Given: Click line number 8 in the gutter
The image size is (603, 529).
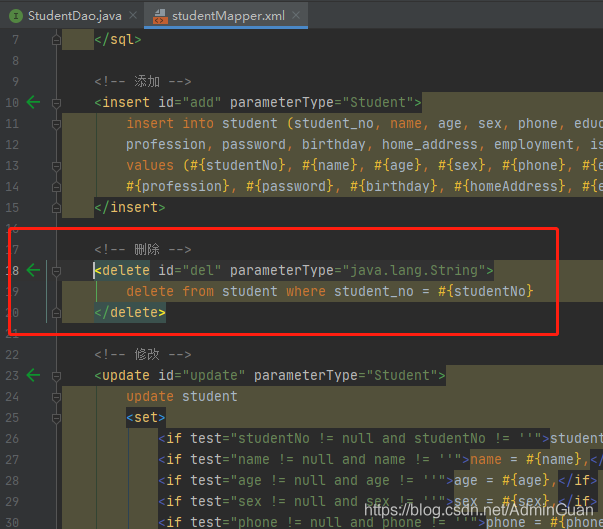Looking at the screenshot, I should pyautogui.click(x=15, y=61).
